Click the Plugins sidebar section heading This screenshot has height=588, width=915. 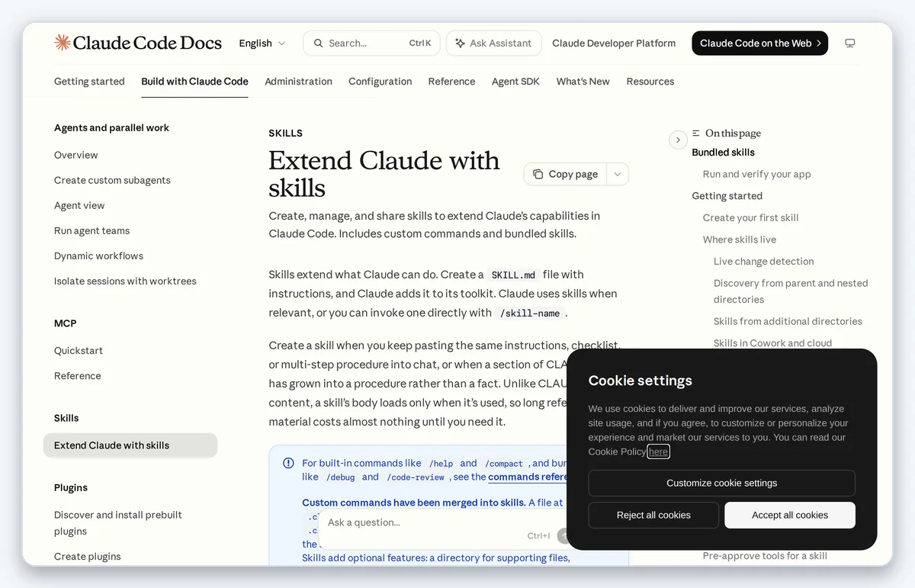(x=71, y=488)
